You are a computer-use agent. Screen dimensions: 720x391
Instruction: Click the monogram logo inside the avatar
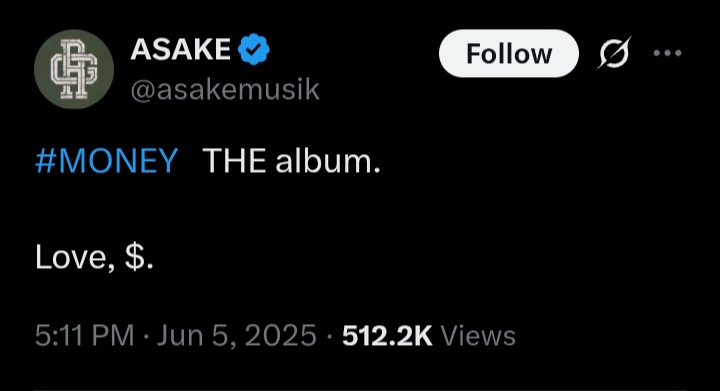(74, 69)
